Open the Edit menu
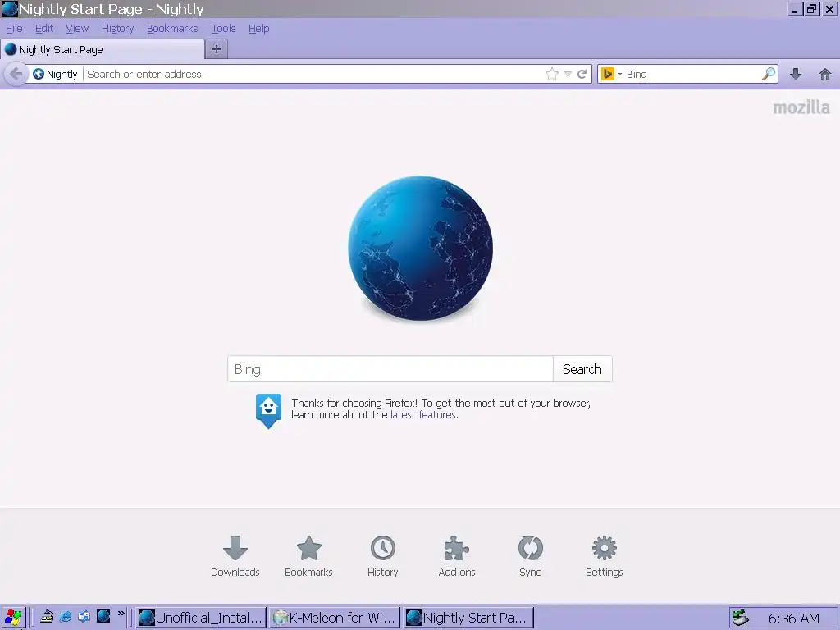 44,29
